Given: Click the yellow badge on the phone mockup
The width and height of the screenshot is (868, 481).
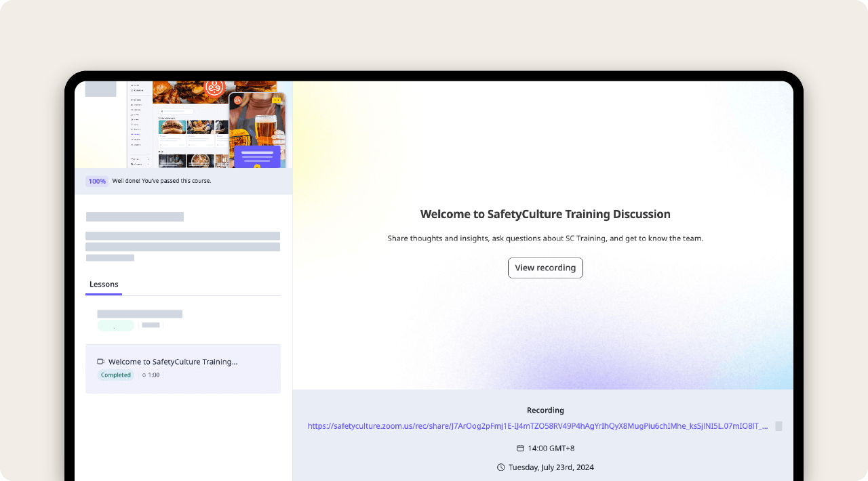Looking at the screenshot, I should tap(276, 100).
